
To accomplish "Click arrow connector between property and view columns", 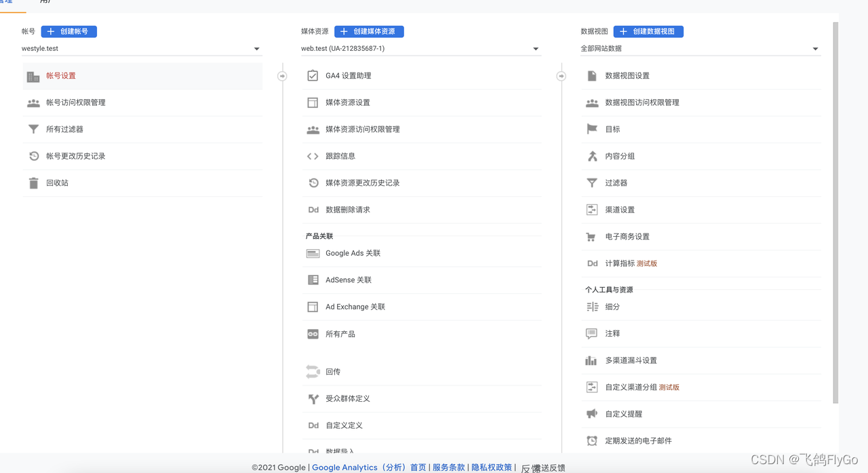I will [x=561, y=76].
